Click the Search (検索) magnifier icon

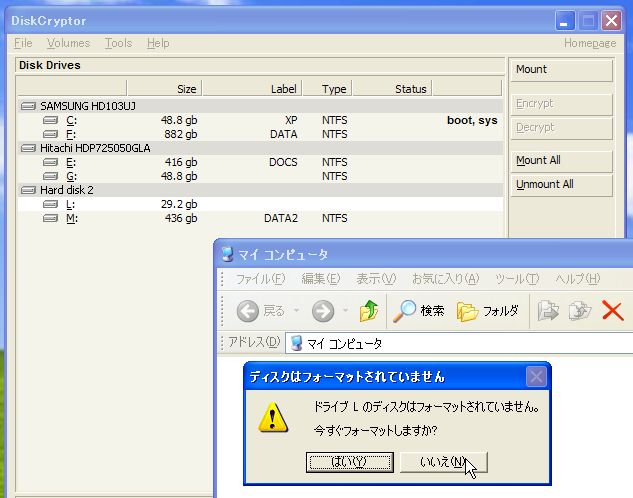404,311
